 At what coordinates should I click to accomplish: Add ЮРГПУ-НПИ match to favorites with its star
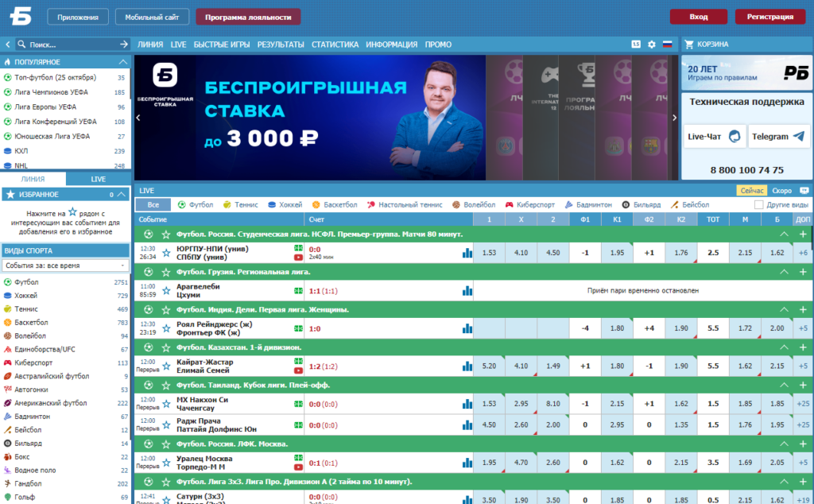(166, 253)
